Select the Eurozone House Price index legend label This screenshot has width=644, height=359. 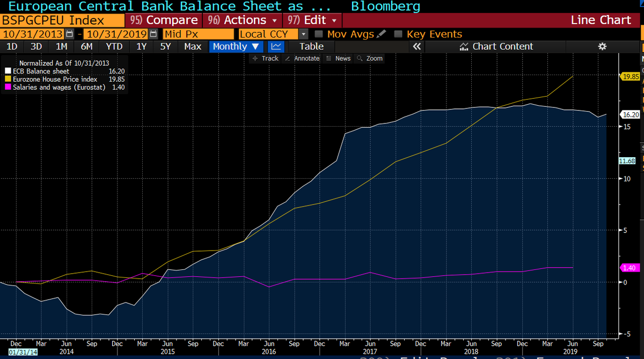pos(55,79)
